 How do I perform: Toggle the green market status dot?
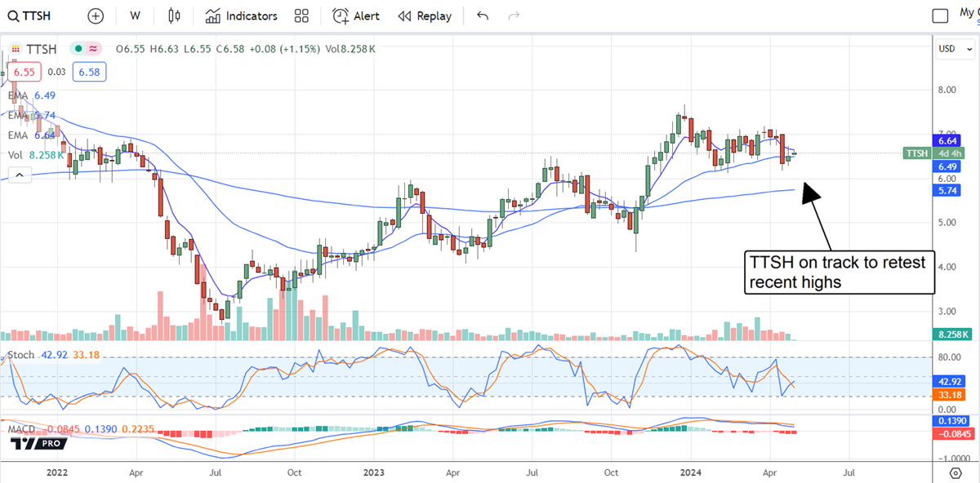78,49
